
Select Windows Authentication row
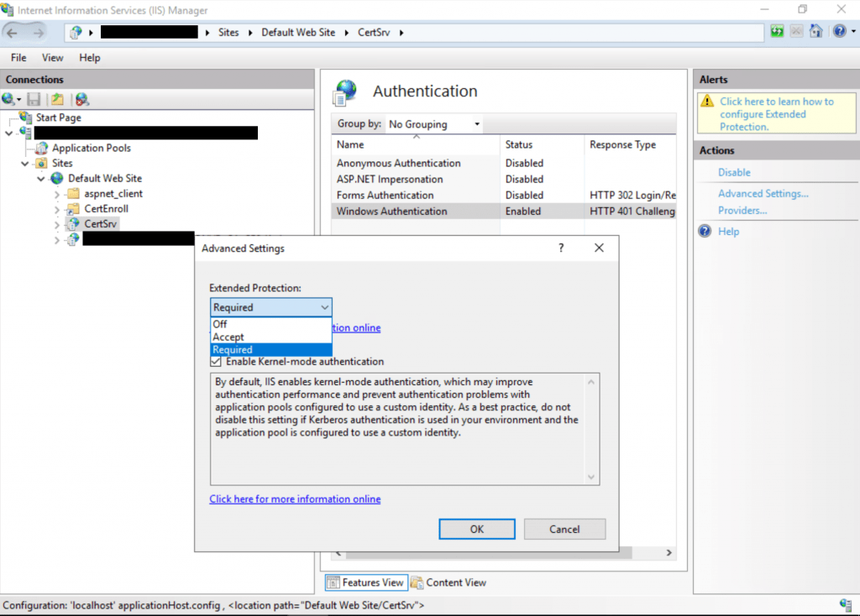(503, 211)
